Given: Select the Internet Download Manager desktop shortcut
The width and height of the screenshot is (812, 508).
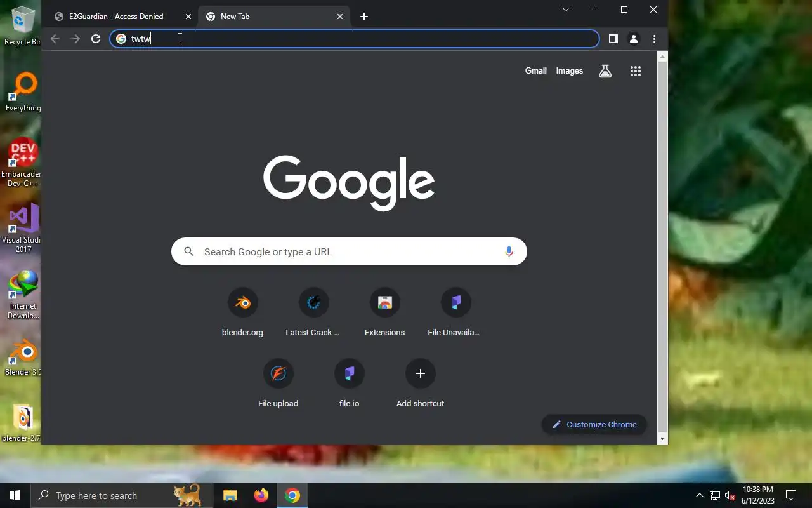Looking at the screenshot, I should pos(23,295).
